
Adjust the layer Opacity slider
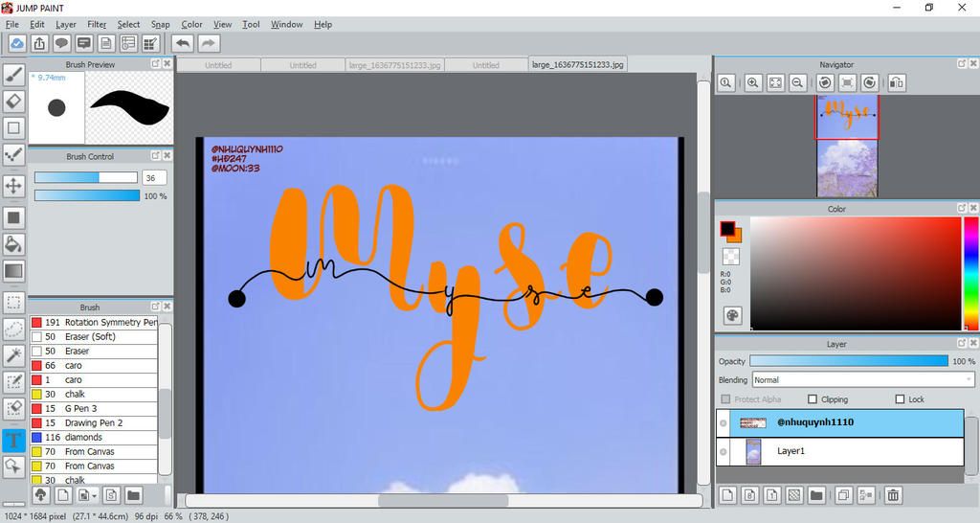(x=849, y=361)
